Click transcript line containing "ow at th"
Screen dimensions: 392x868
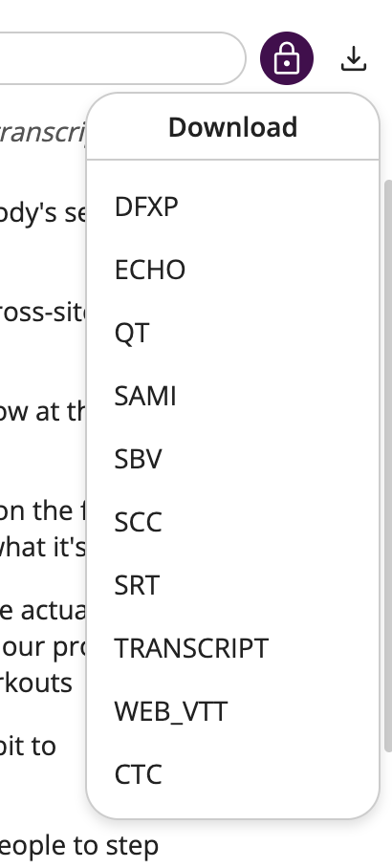tap(43, 412)
